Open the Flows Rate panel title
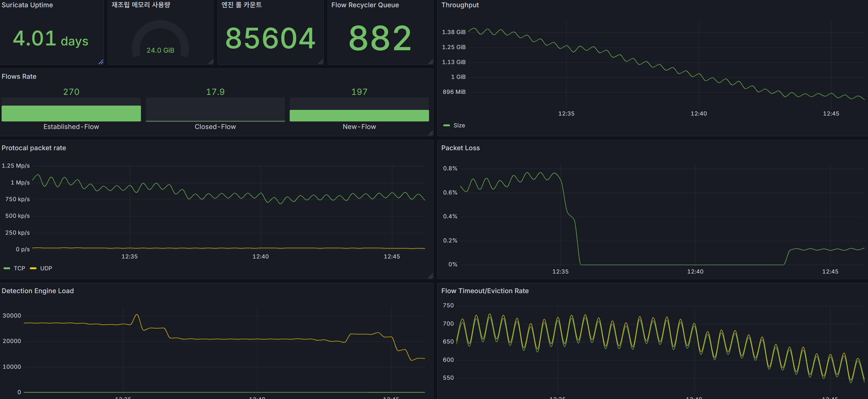This screenshot has height=399, width=868. pos(19,76)
